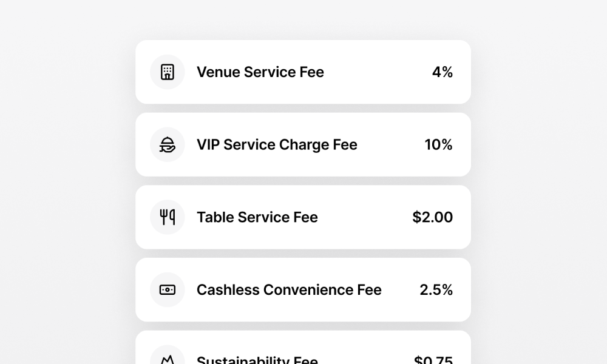Click the Table Service Fee label
This screenshot has width=607, height=364.
[257, 217]
